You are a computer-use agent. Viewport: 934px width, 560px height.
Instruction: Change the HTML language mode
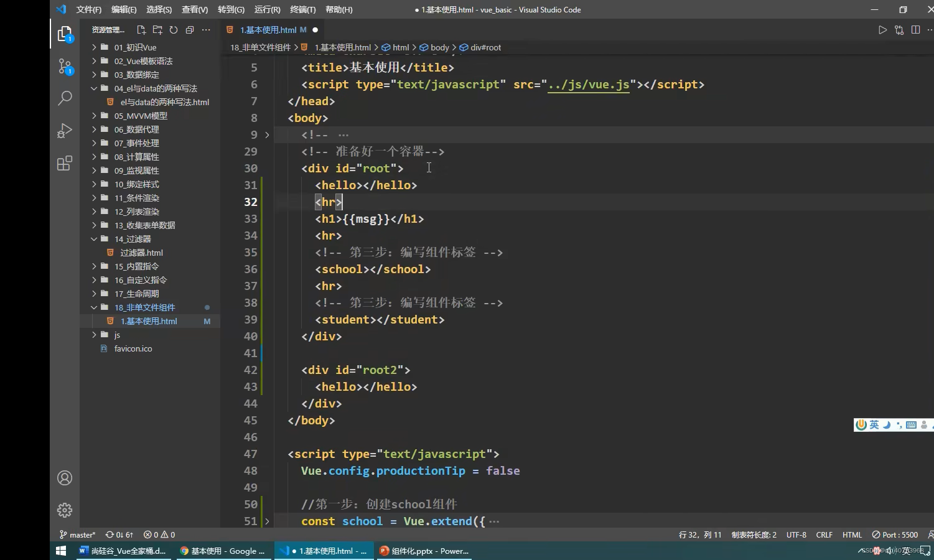tap(852, 534)
